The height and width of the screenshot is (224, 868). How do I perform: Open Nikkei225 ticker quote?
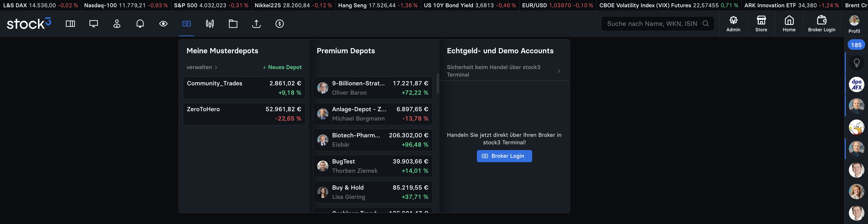coord(293,5)
